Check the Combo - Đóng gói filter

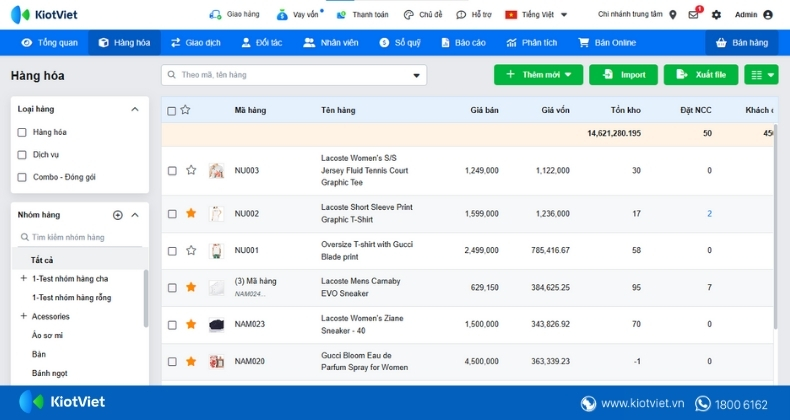point(22,177)
